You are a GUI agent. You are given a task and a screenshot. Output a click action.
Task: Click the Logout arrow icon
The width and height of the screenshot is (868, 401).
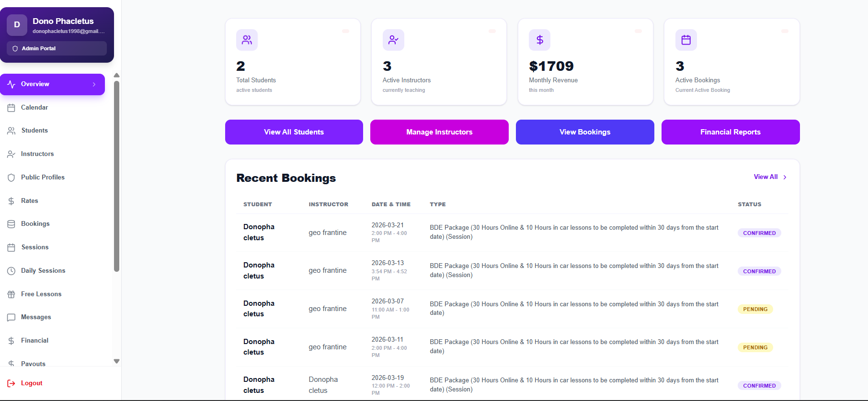(x=12, y=383)
